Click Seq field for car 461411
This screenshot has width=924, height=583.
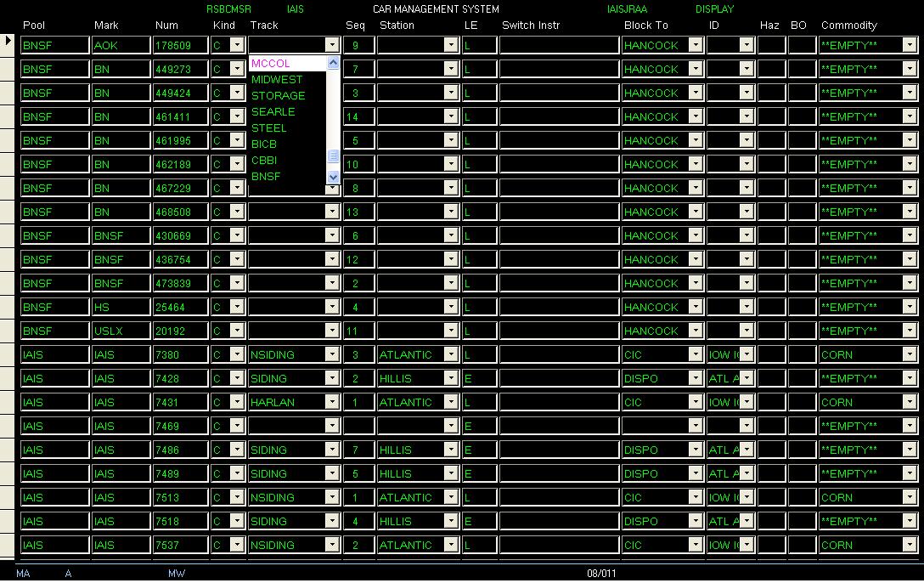click(x=359, y=116)
